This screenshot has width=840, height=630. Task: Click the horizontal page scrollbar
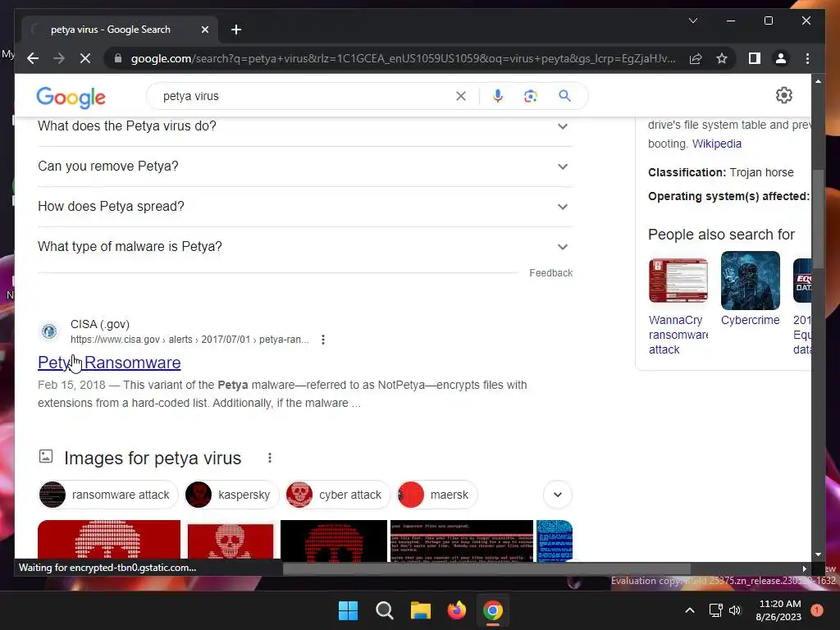click(x=486, y=569)
